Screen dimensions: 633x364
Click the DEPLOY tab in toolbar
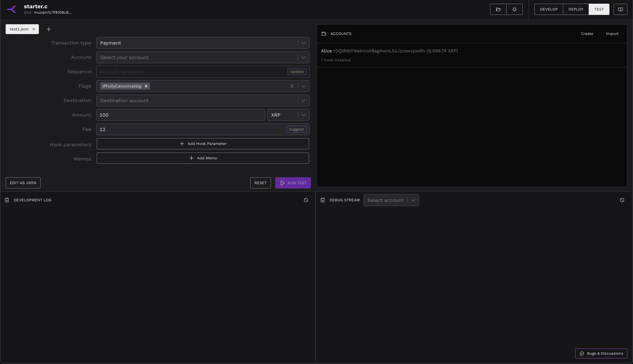coord(576,9)
